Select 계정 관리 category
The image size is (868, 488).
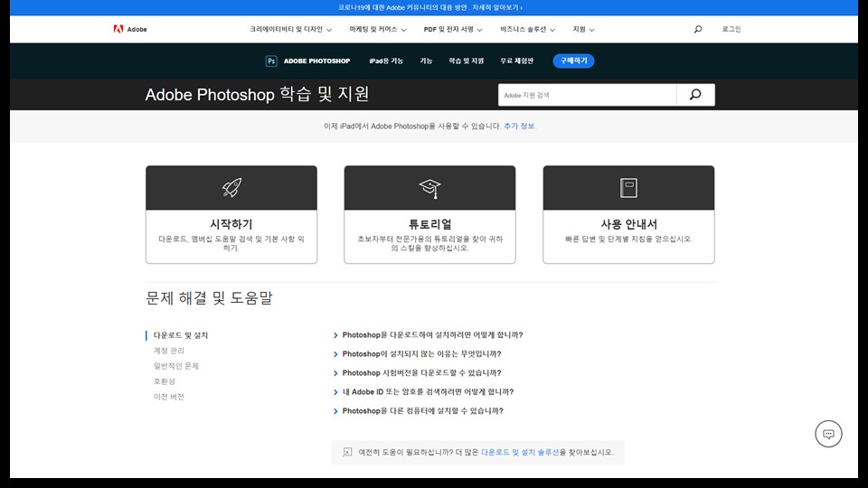tap(169, 351)
